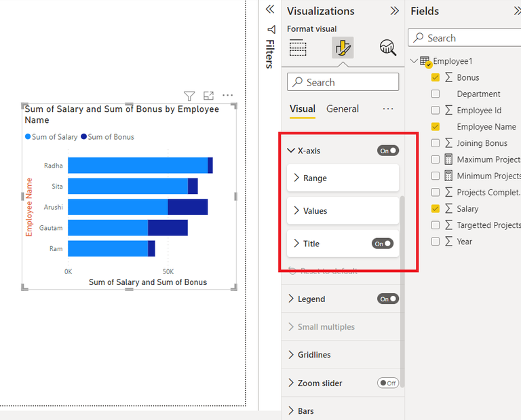Click the Focus mode icon above chart

[208, 96]
